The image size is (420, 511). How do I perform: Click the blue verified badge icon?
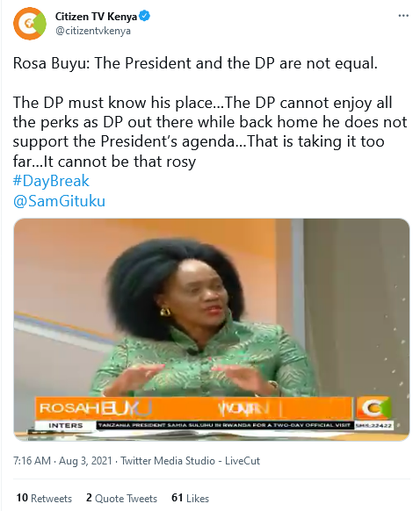point(145,16)
